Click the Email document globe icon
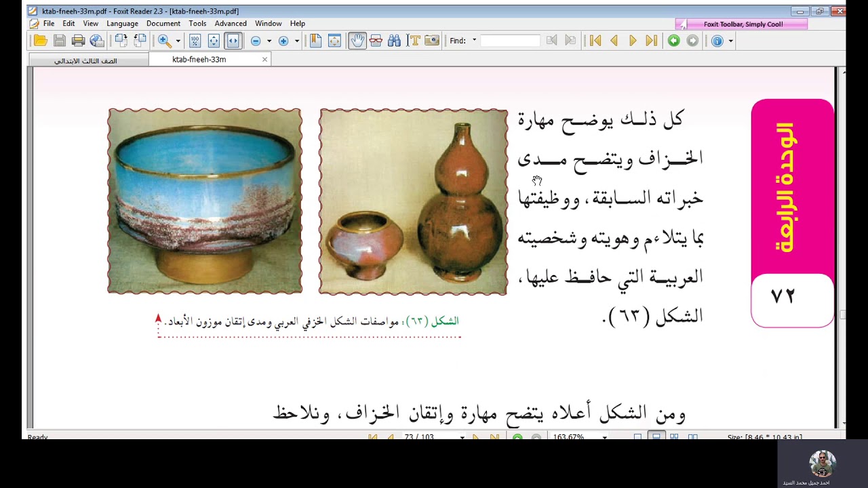Viewport: 868px width, 488px height. [x=97, y=41]
